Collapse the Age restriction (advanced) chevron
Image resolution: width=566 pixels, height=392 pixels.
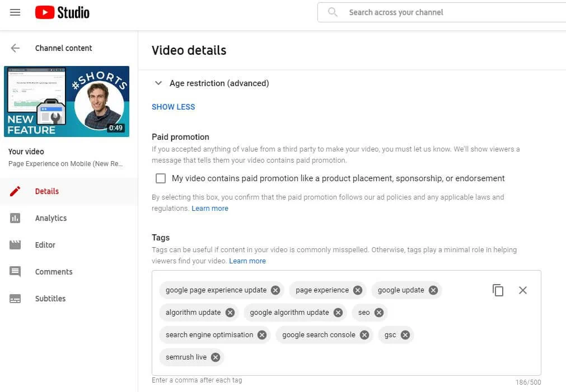(x=158, y=83)
